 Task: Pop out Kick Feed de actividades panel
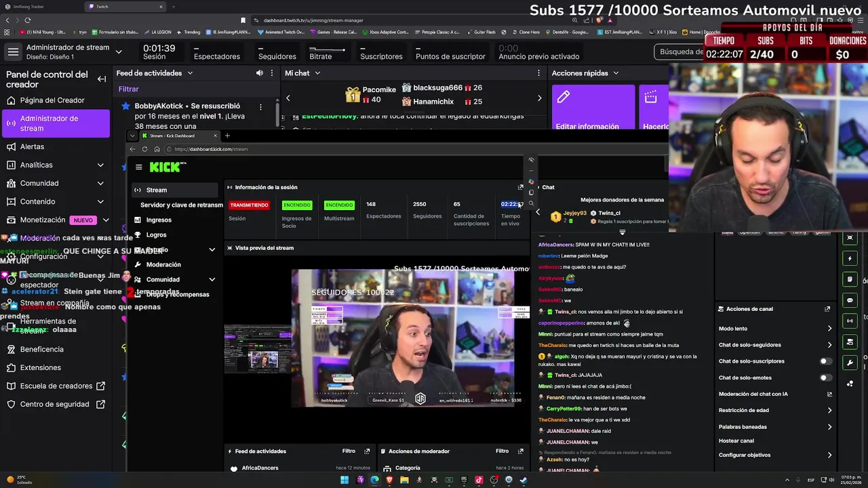click(x=367, y=451)
